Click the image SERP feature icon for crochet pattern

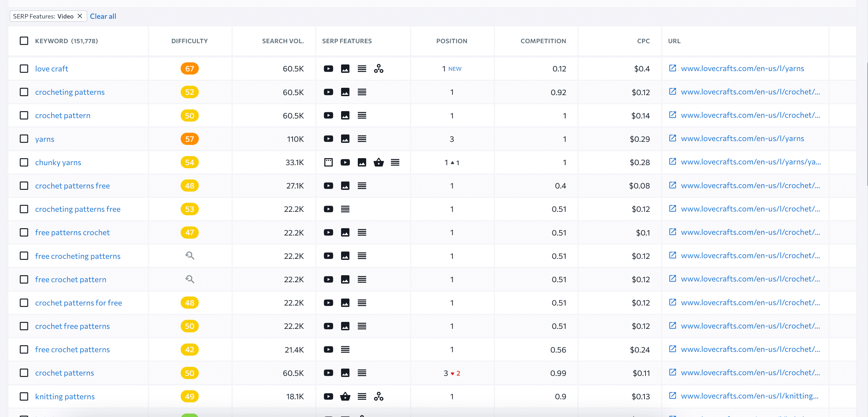click(345, 115)
